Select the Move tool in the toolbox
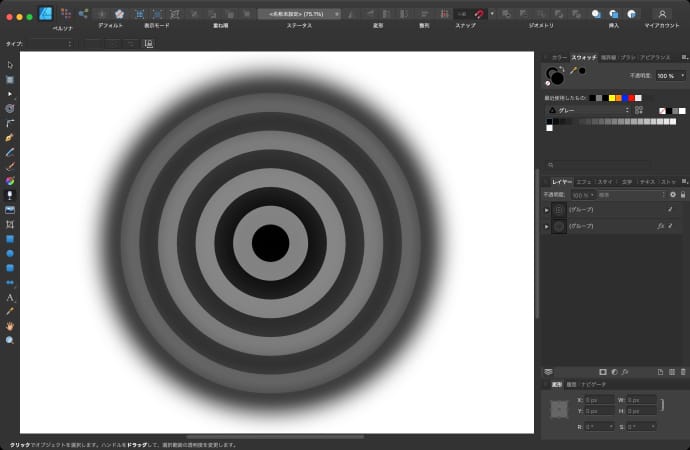The width and height of the screenshot is (690, 450). point(10,65)
